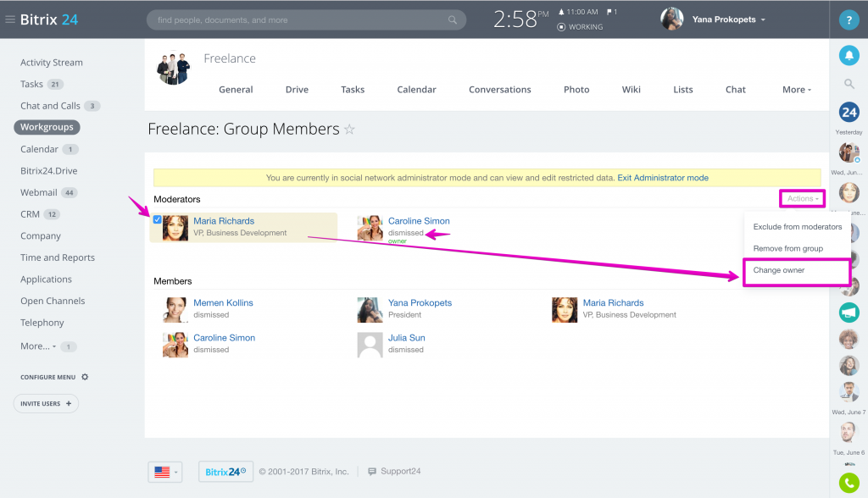Click the Bitrix24 button in the footer
The width and height of the screenshot is (868, 498).
coord(225,472)
